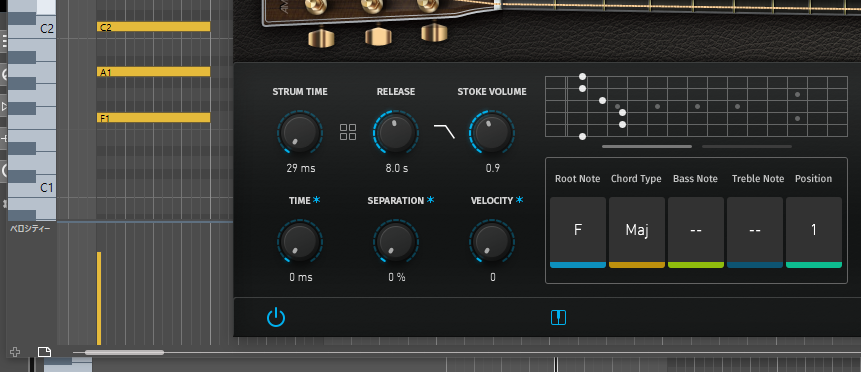861x372 pixels.
Task: Select the C2 note in the piano roll
Action: [x=154, y=27]
